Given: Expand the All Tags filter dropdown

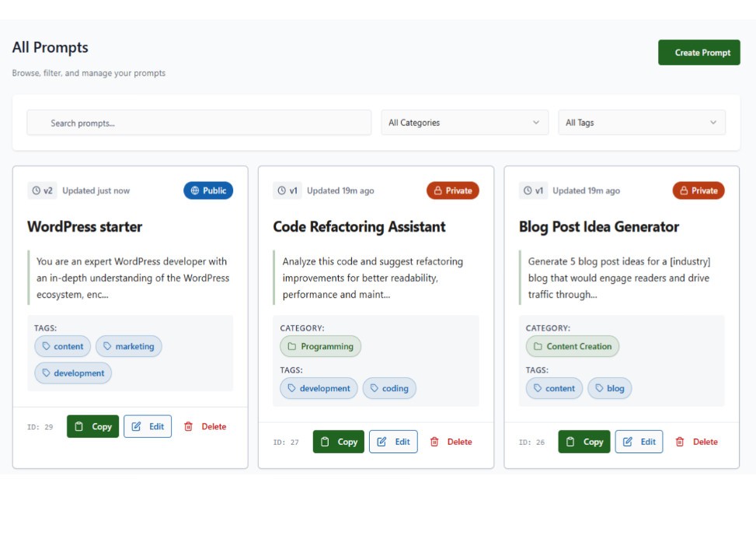Looking at the screenshot, I should click(x=641, y=122).
